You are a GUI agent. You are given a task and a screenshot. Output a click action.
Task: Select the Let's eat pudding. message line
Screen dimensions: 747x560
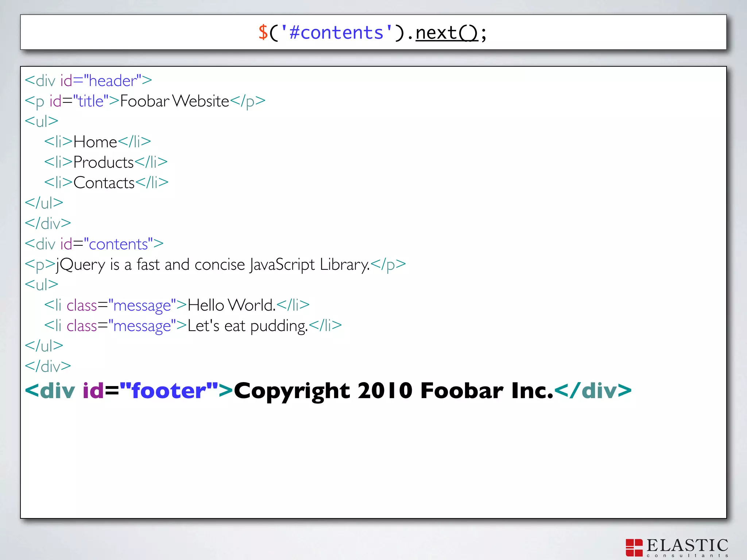click(193, 326)
